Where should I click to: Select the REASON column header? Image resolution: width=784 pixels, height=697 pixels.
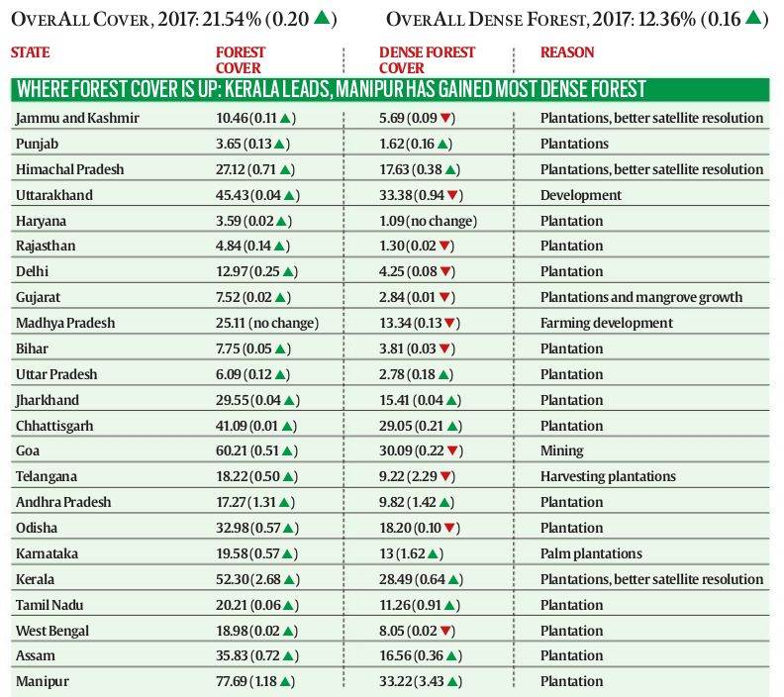567,52
